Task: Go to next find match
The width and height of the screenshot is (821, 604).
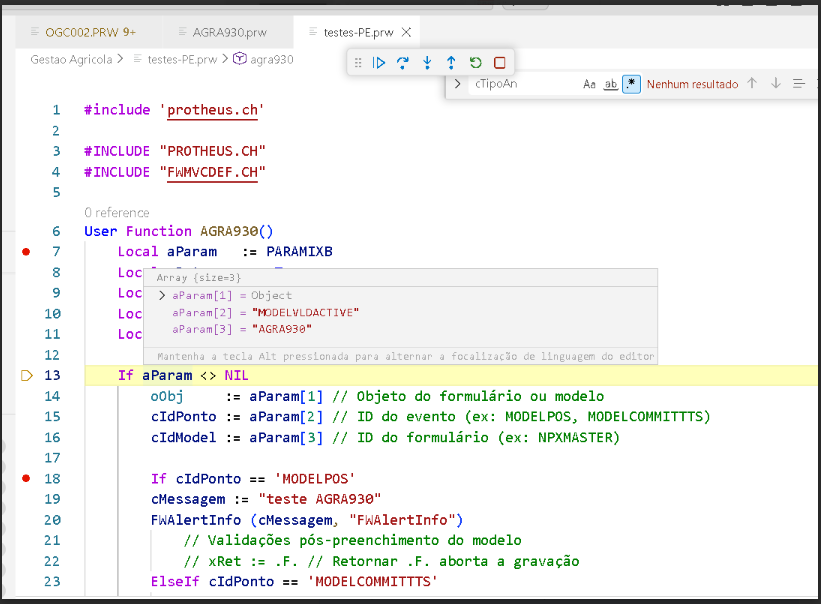Action: tap(776, 83)
